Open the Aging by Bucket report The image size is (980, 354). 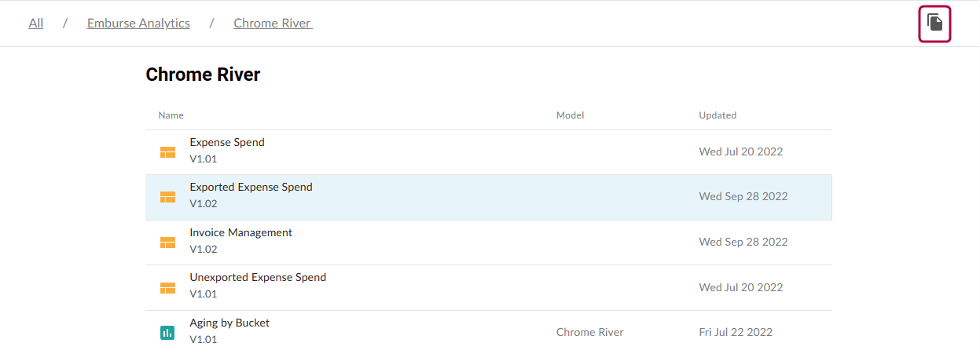click(229, 323)
